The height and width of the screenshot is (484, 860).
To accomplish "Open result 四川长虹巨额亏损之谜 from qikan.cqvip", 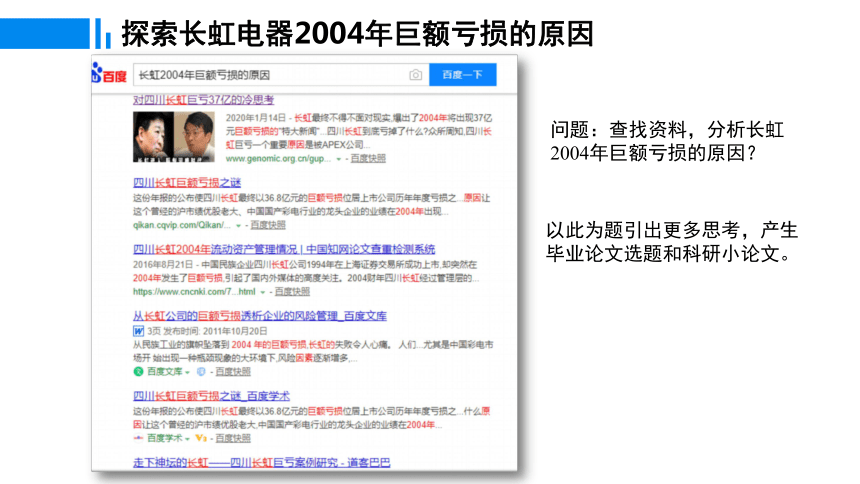I will tap(187, 182).
